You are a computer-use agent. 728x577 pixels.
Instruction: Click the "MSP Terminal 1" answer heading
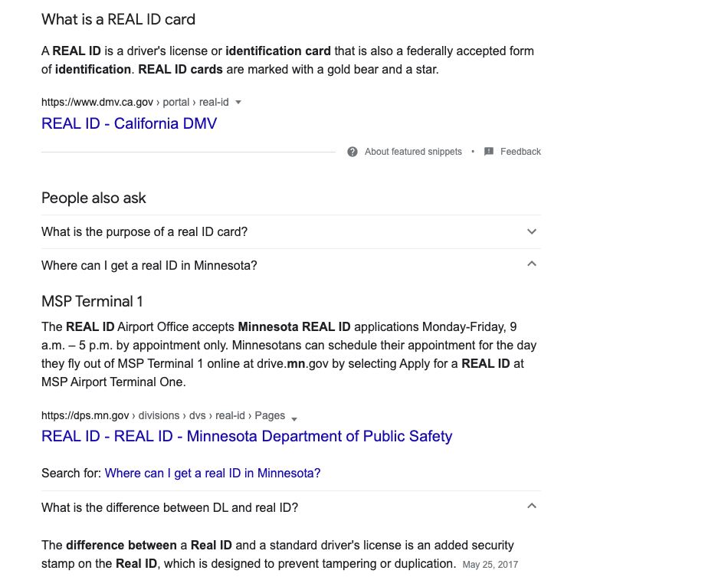pos(92,301)
